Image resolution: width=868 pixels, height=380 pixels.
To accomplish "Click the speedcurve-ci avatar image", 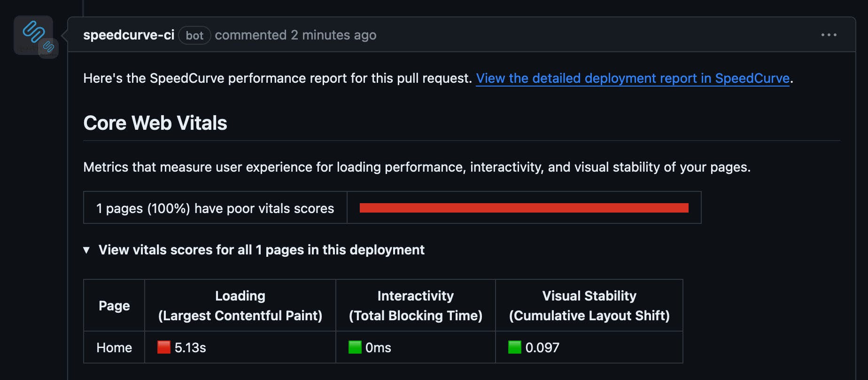I will [32, 33].
